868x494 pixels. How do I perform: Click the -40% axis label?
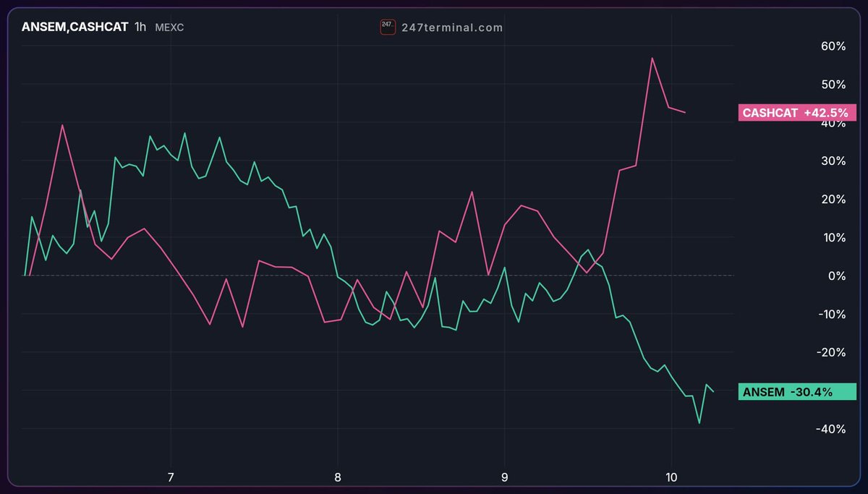point(830,430)
